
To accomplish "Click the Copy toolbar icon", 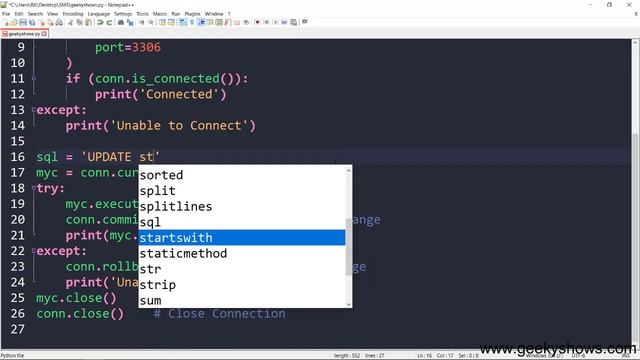I will [x=80, y=22].
